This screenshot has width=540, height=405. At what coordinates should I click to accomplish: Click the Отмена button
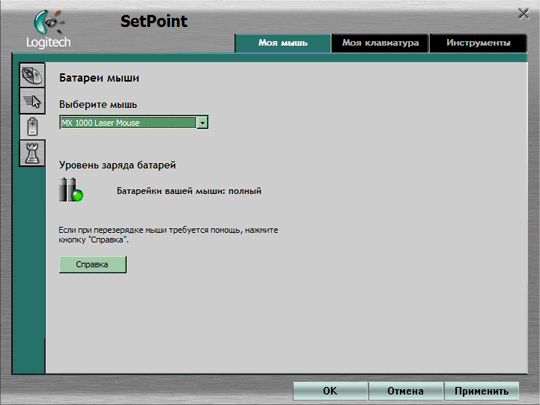[x=405, y=391]
